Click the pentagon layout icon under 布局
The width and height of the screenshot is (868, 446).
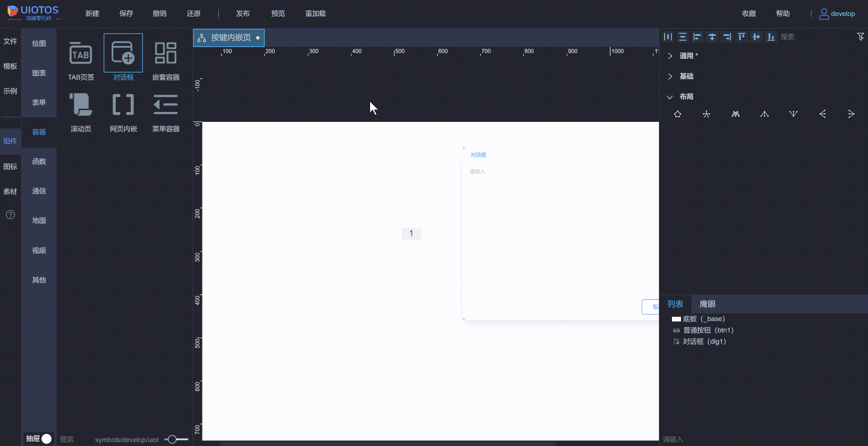(x=678, y=114)
